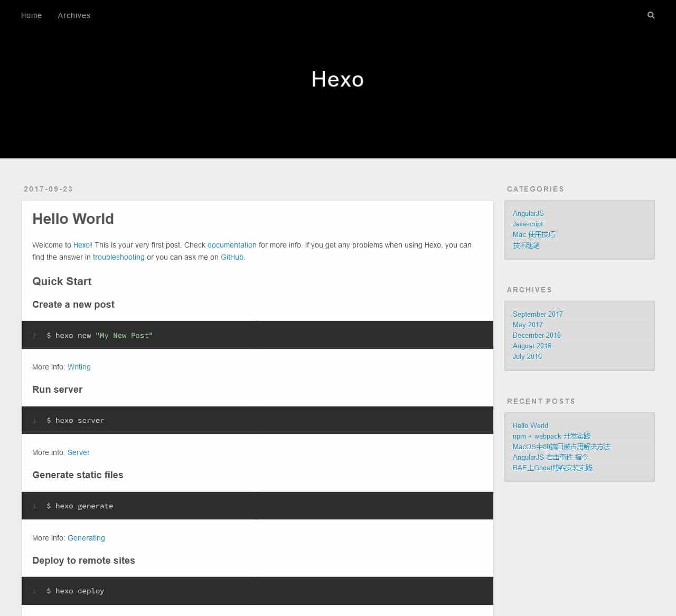Open the Hello World post title
The width and height of the screenshot is (676, 616).
click(73, 219)
